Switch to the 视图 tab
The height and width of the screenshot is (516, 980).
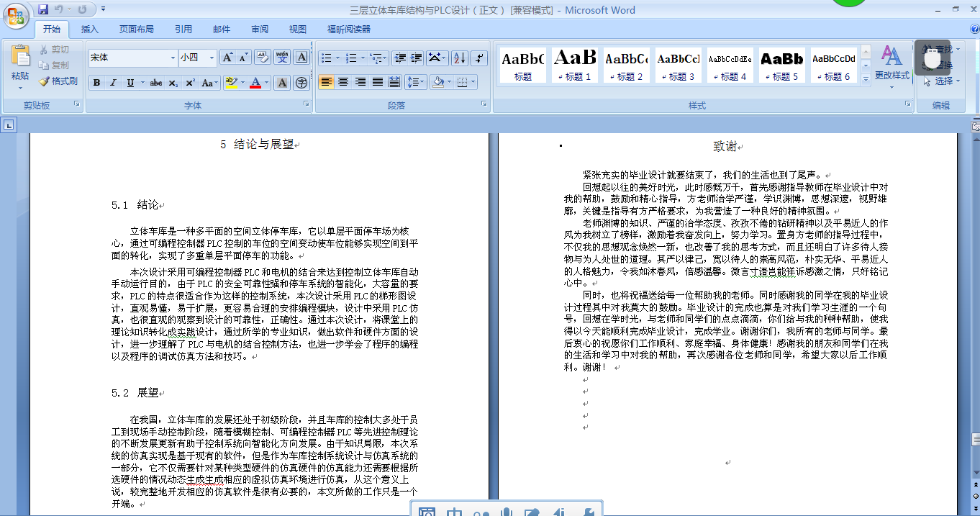pyautogui.click(x=298, y=30)
